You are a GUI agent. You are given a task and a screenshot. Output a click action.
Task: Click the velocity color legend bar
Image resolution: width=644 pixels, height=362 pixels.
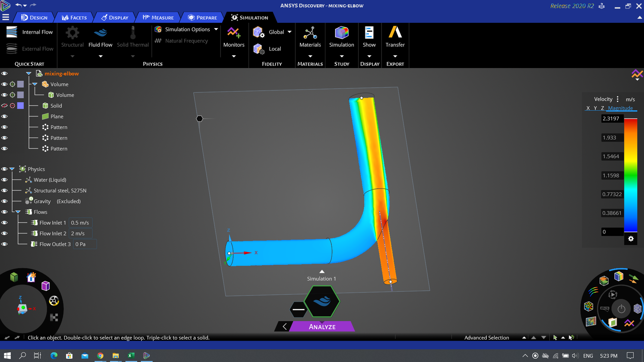click(631, 175)
